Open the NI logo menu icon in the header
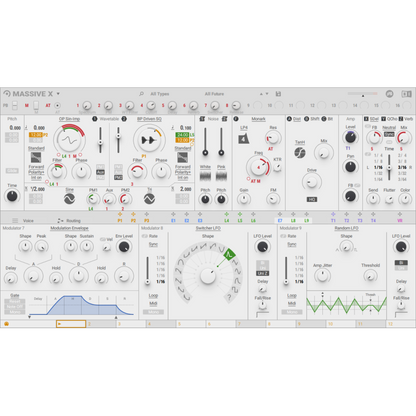Viewport: 416px width, 416px height. click(x=389, y=94)
